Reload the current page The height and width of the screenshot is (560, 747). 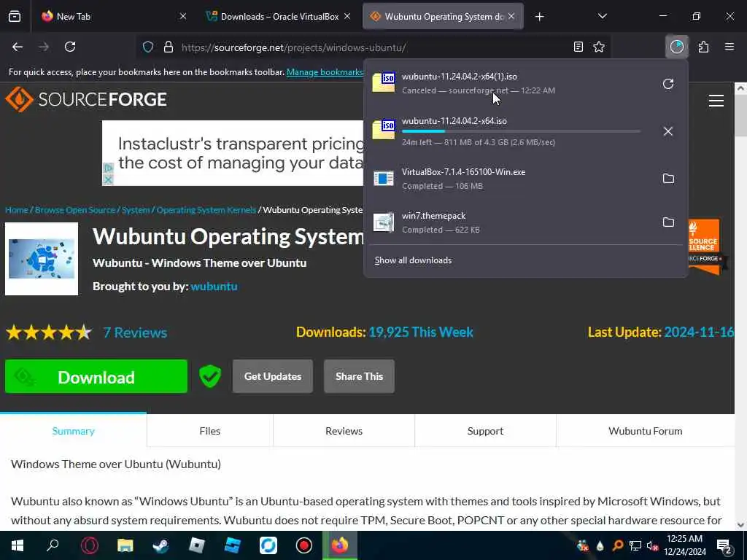[x=70, y=47]
